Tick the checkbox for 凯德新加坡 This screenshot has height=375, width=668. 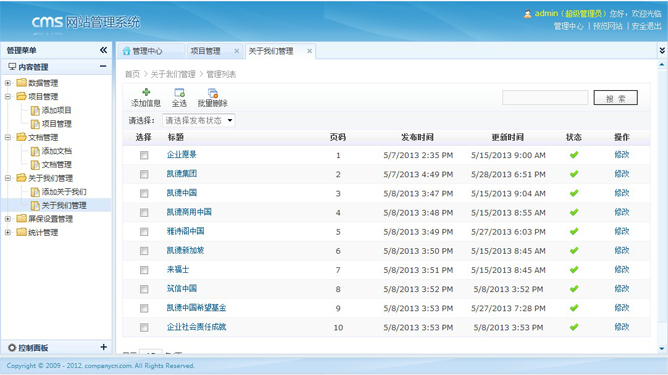point(144,251)
